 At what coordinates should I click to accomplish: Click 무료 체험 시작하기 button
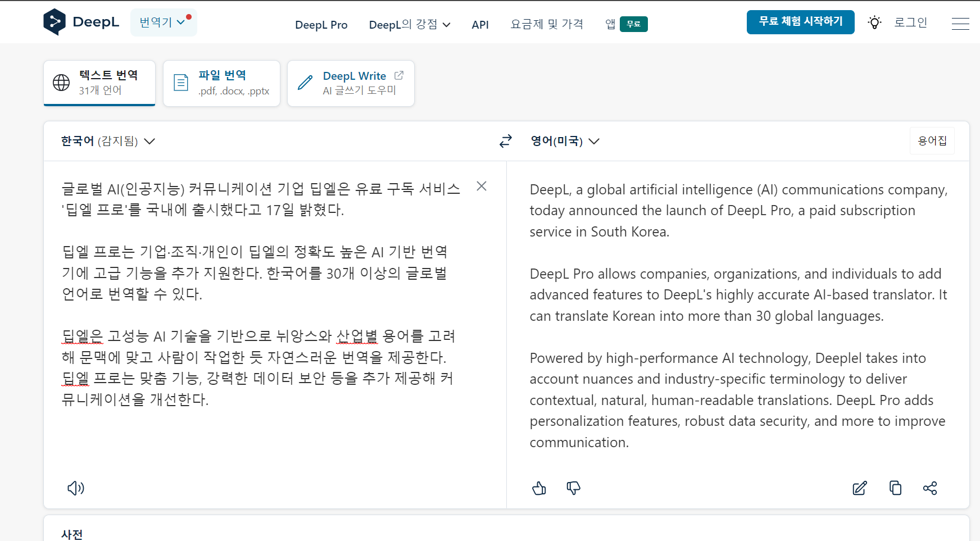800,22
